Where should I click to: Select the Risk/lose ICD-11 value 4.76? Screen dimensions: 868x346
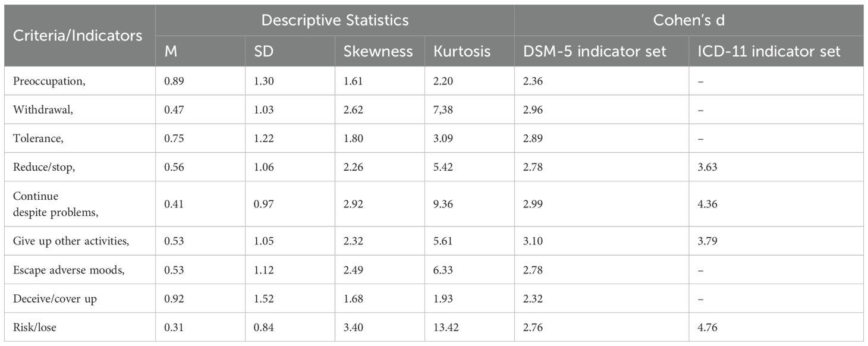(707, 328)
